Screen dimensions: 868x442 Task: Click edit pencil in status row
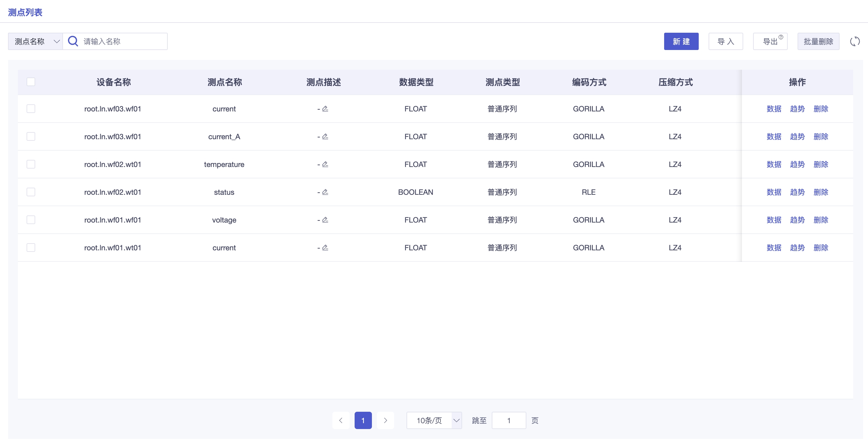325,192
